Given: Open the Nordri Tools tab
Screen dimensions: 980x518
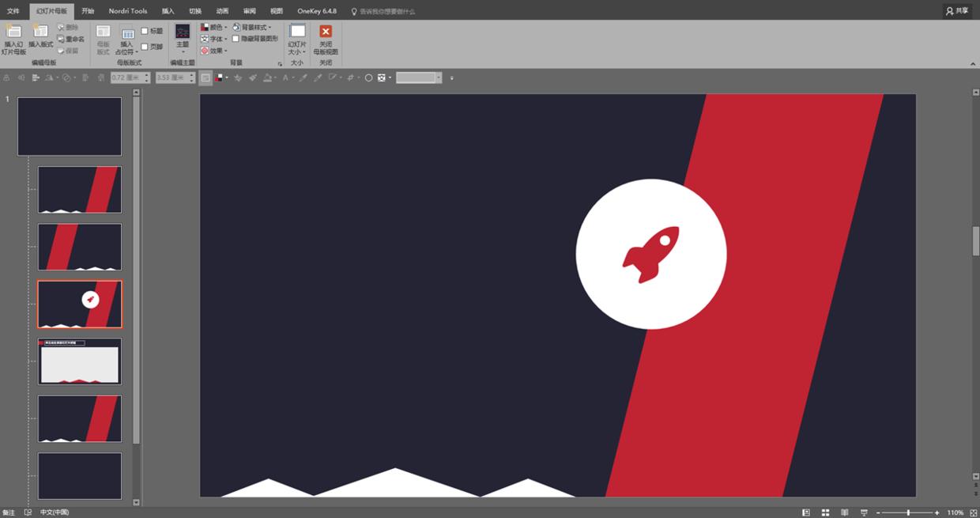Looking at the screenshot, I should (127, 11).
